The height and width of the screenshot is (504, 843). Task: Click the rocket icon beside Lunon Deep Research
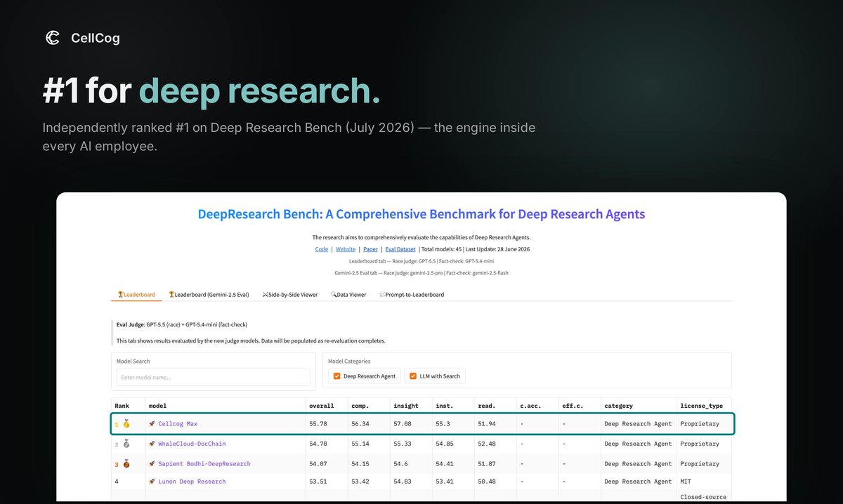coord(152,482)
